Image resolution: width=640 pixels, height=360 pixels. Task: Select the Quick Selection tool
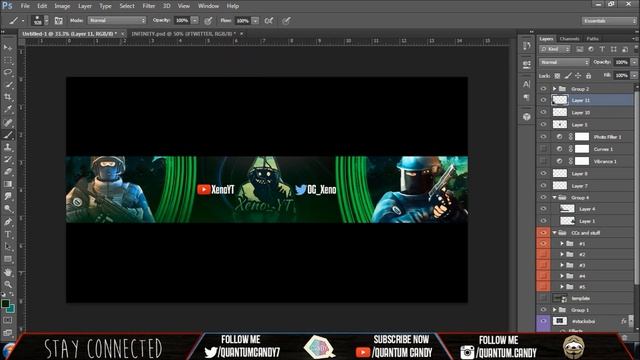8,84
